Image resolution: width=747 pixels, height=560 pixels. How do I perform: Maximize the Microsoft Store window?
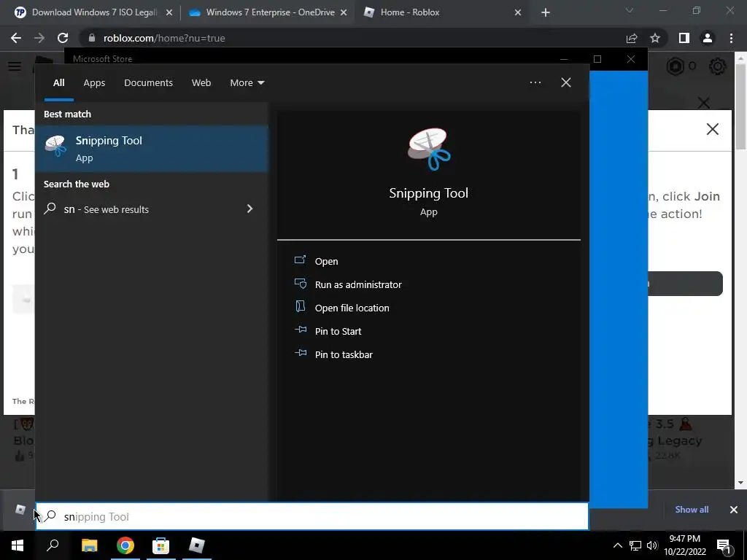(597, 59)
